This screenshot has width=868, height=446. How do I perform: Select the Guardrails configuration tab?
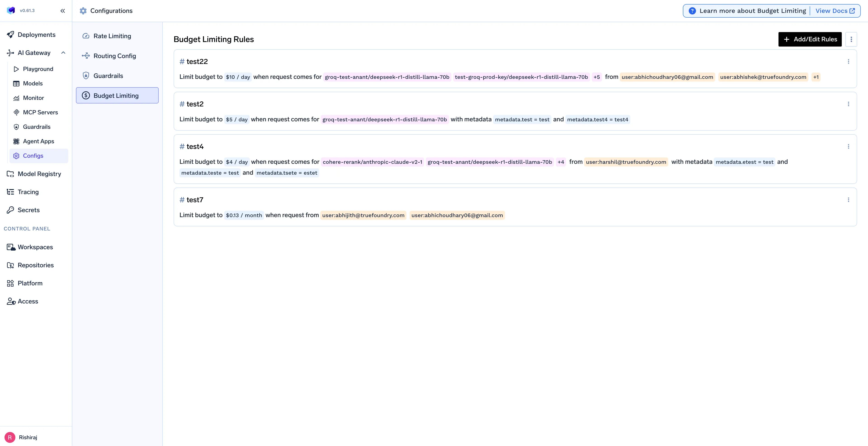pos(108,76)
